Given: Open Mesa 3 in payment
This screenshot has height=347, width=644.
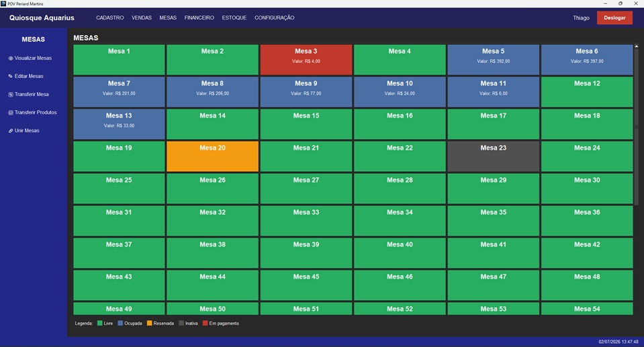Looking at the screenshot, I should point(306,60).
